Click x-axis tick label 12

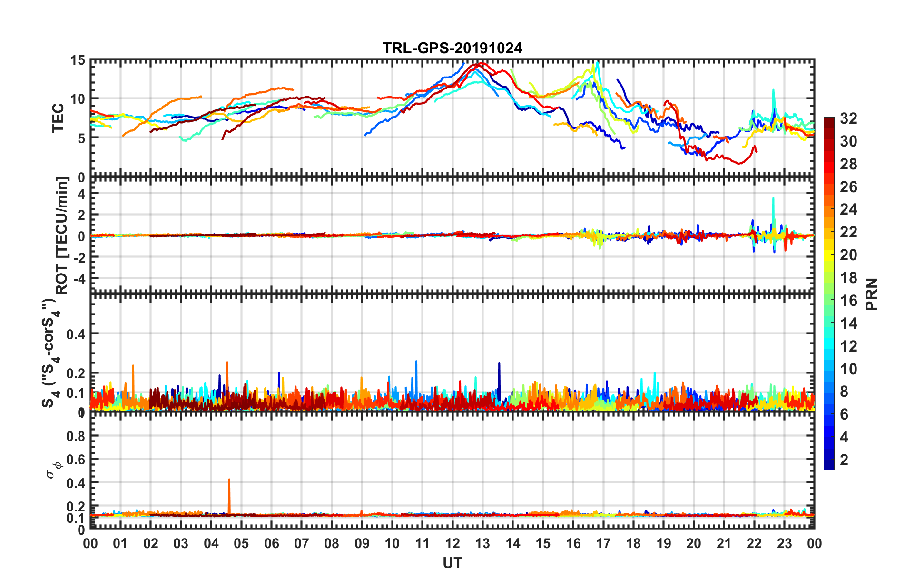coord(452,543)
